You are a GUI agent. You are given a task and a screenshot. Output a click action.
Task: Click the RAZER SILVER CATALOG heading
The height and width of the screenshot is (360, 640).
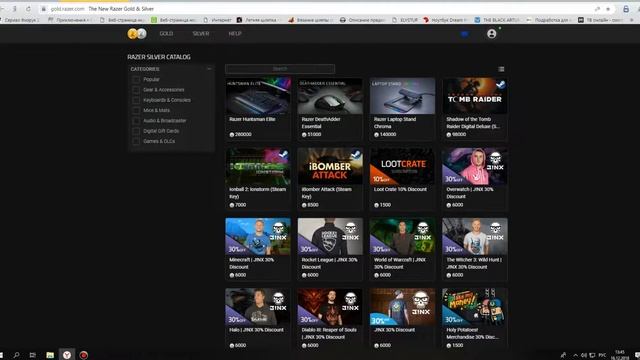(159, 57)
